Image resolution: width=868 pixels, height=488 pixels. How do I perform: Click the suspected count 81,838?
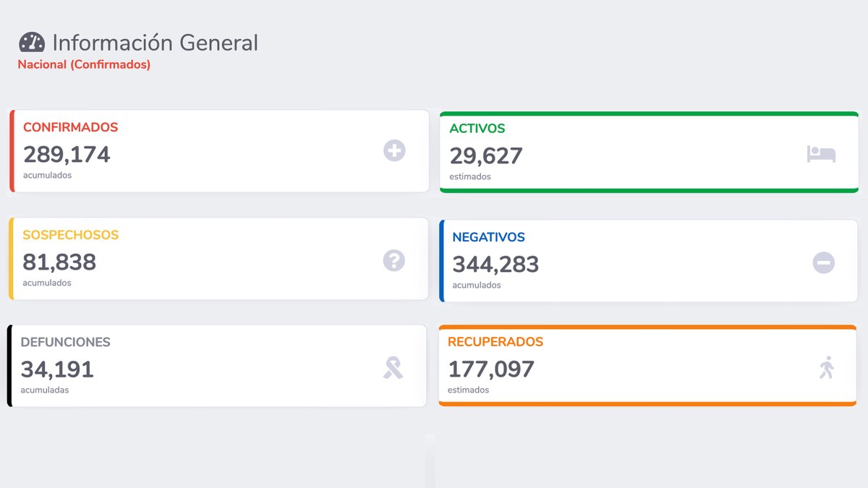[x=59, y=262]
